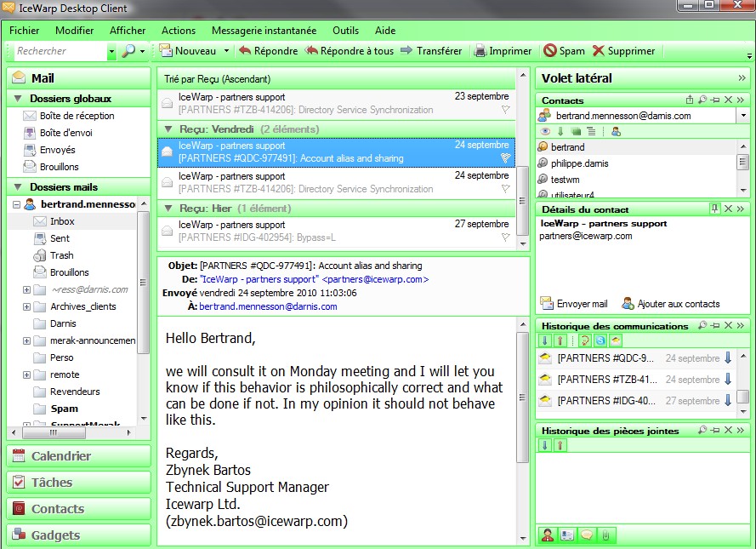Open the Outils menu

[x=345, y=31]
